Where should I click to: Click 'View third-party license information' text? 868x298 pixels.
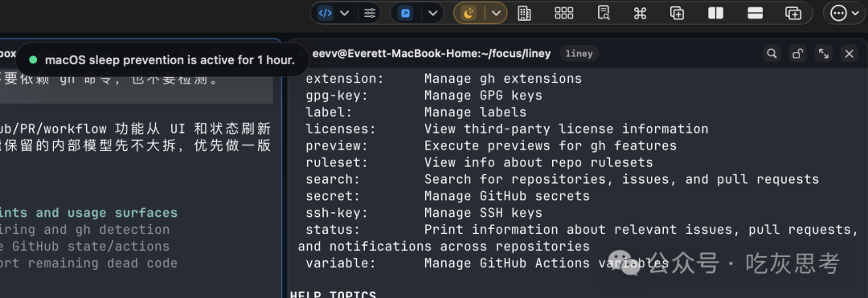567,129
